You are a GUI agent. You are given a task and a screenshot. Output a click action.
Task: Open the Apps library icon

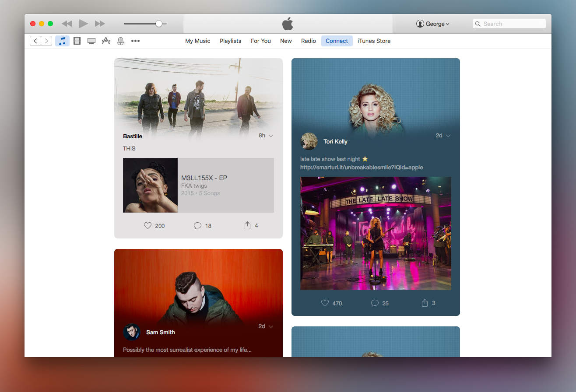(x=105, y=41)
